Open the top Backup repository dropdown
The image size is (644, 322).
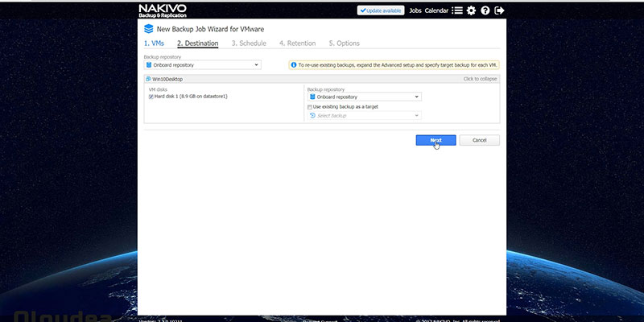point(203,65)
